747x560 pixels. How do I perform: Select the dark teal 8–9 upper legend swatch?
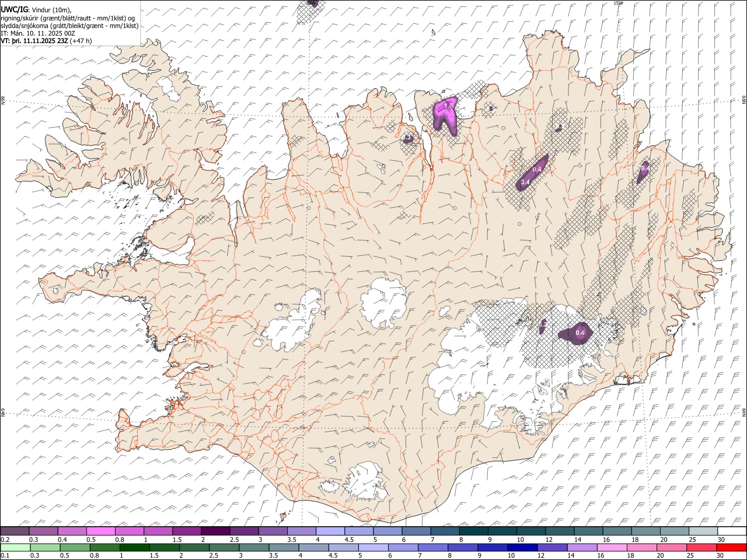tap(473, 531)
